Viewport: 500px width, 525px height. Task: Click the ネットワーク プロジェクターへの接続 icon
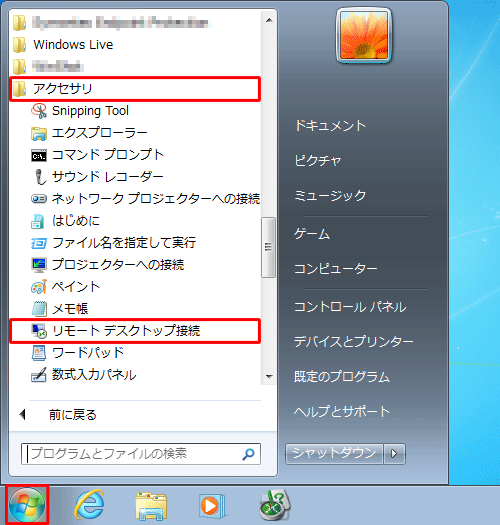coord(39,199)
